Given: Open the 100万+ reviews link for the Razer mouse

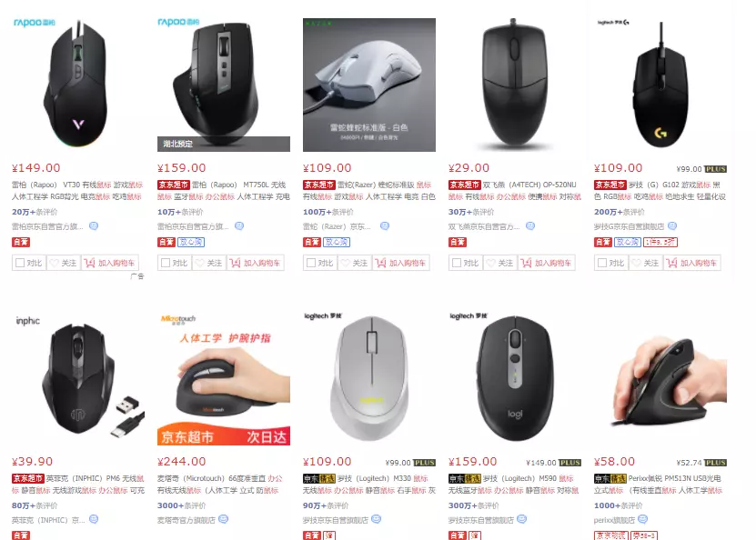Looking at the screenshot, I should [x=328, y=212].
